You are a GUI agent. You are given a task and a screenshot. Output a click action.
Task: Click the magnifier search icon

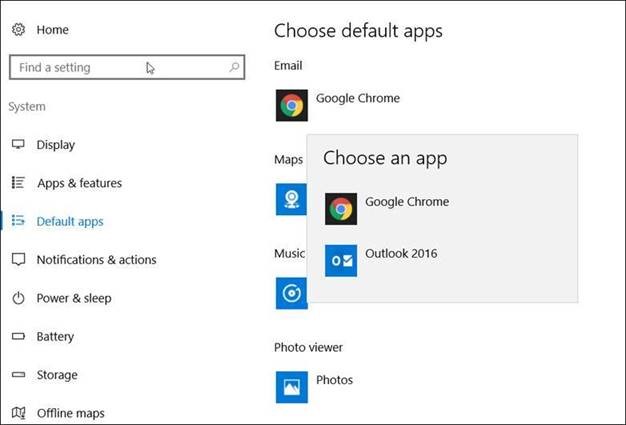(x=234, y=67)
